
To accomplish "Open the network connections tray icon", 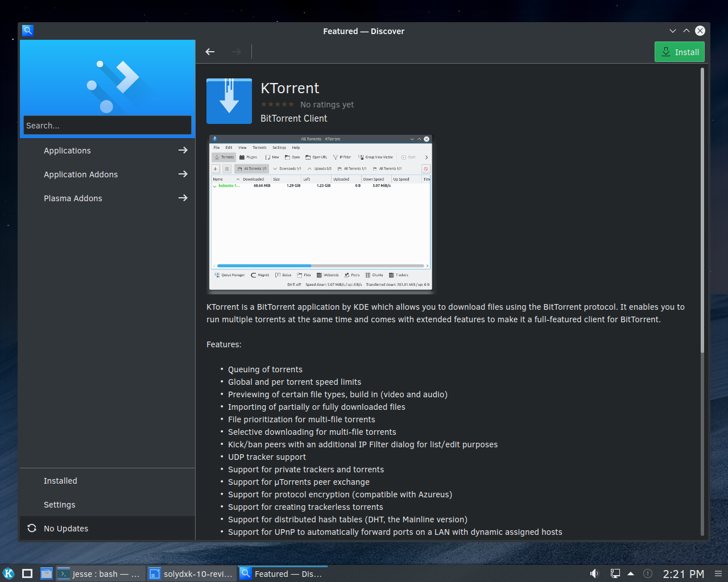I will point(615,573).
